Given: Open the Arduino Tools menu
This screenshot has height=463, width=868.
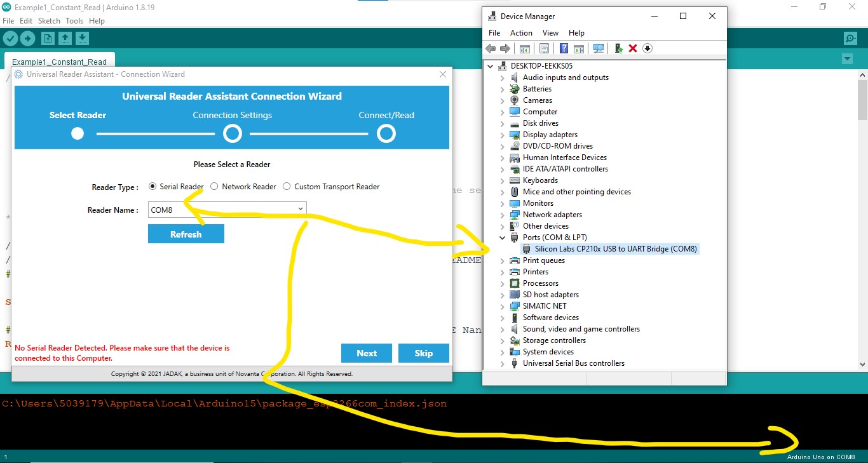Looking at the screenshot, I should 74,21.
